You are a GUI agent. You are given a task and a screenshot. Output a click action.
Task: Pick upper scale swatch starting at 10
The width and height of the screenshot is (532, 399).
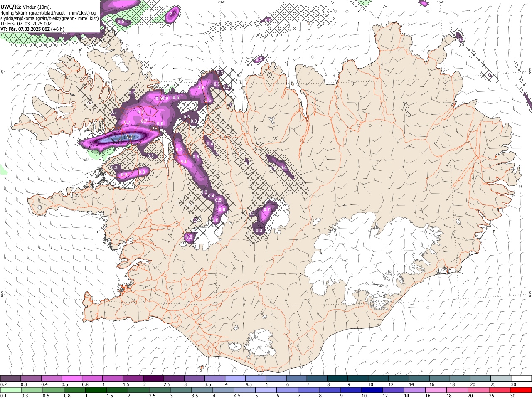pos(378,379)
